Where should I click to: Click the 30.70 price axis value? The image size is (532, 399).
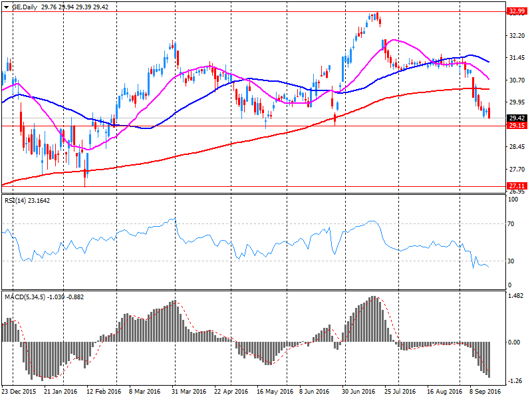pos(517,80)
